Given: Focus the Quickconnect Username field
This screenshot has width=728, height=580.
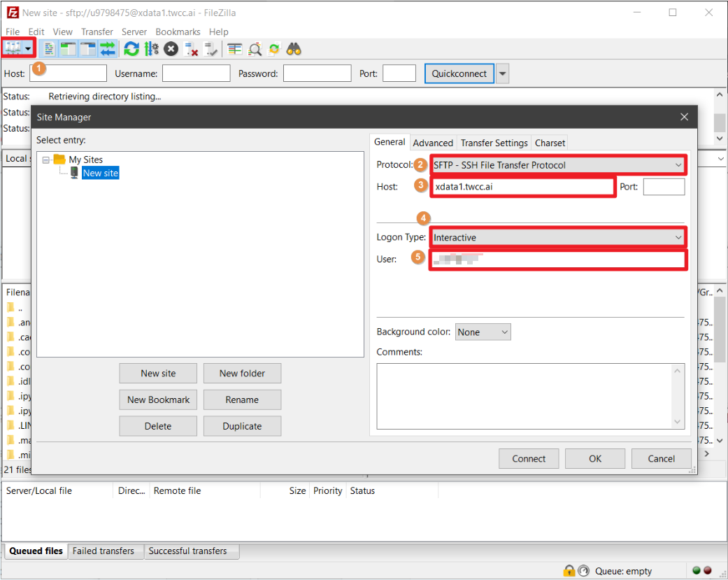Looking at the screenshot, I should point(196,73).
